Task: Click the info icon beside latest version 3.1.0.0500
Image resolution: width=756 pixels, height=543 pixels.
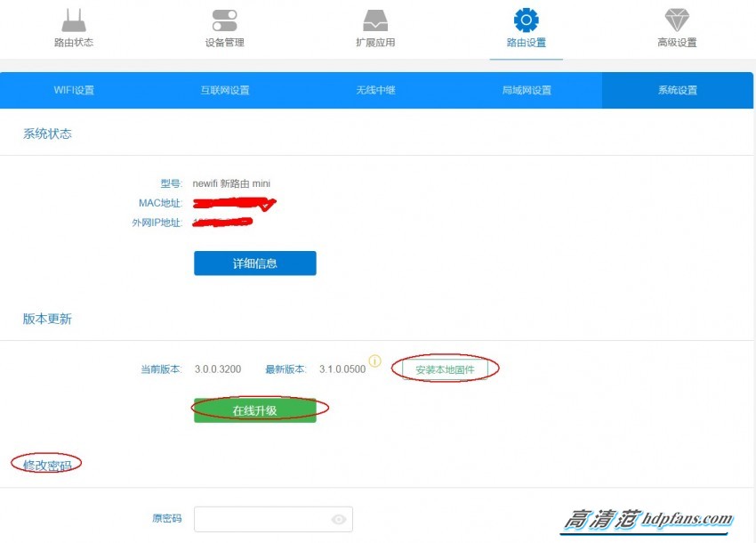Action: (x=375, y=361)
